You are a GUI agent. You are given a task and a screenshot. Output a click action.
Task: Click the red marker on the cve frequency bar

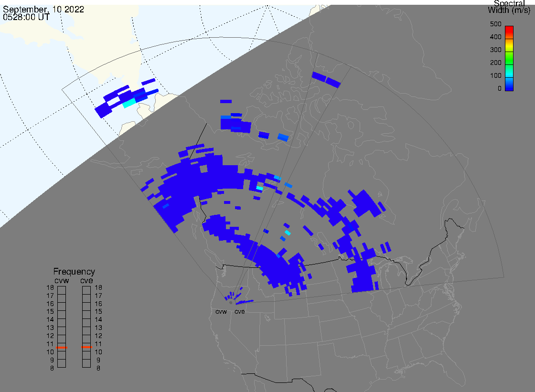(x=86, y=347)
